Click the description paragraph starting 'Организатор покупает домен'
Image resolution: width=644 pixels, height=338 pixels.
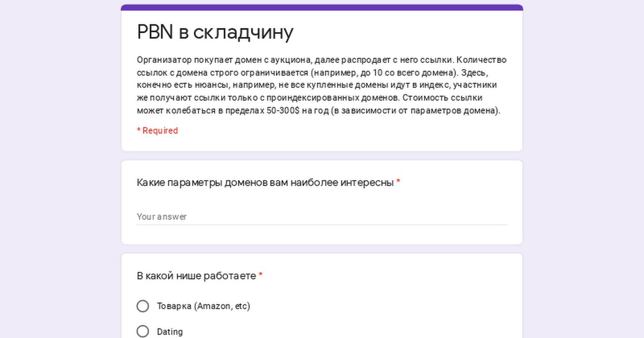coord(322,85)
